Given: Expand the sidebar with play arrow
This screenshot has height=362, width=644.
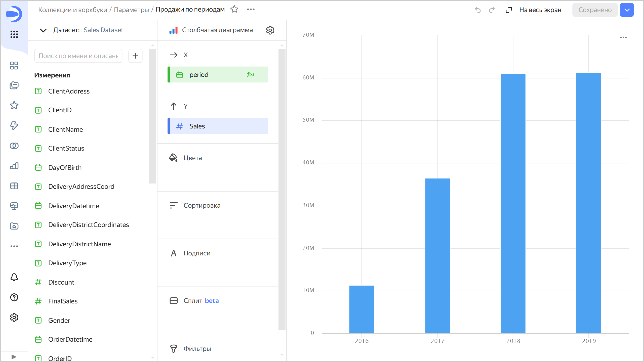Looking at the screenshot, I should point(14,356).
